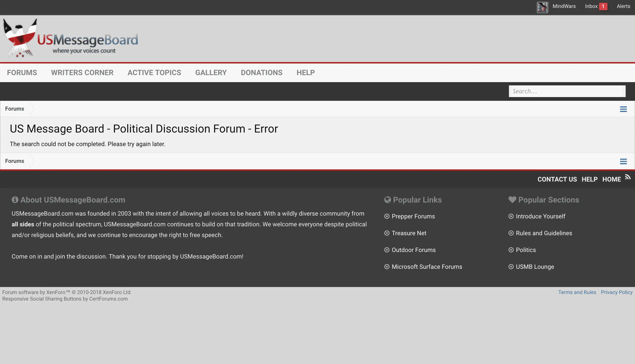The width and height of the screenshot is (635, 364).
Task: Select the Active Topics tab
Action: [154, 73]
